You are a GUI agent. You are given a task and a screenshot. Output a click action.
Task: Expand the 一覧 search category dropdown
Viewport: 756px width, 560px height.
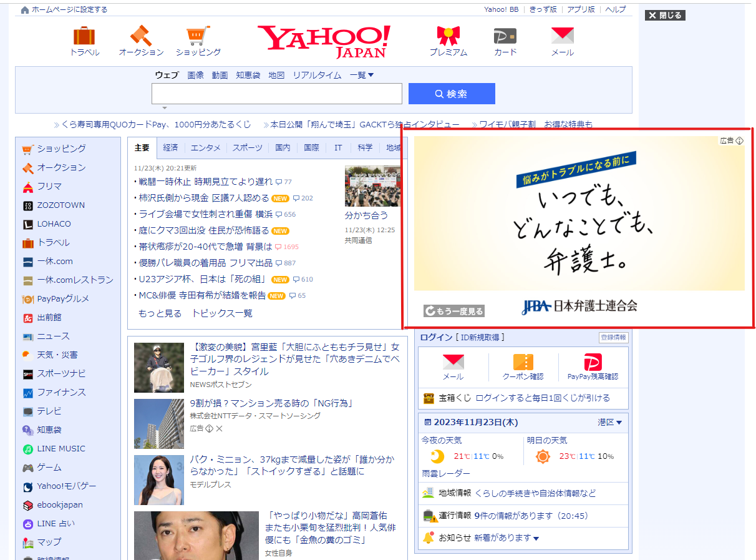pos(362,75)
